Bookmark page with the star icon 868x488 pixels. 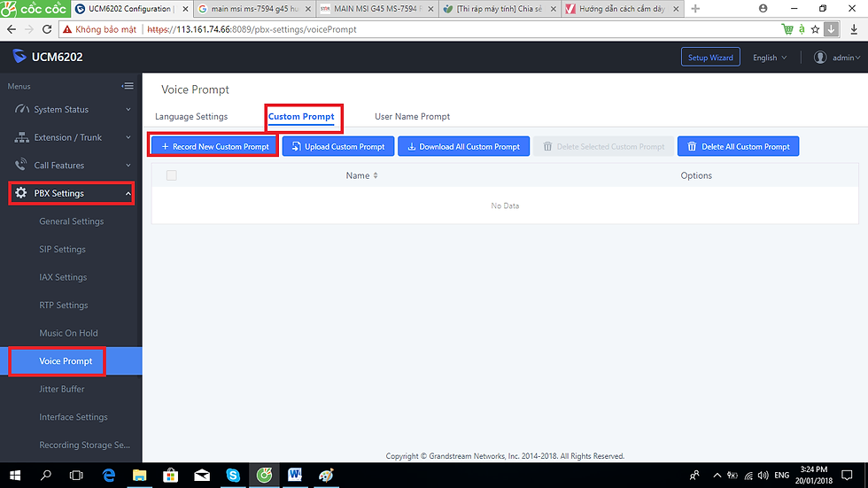click(x=815, y=29)
